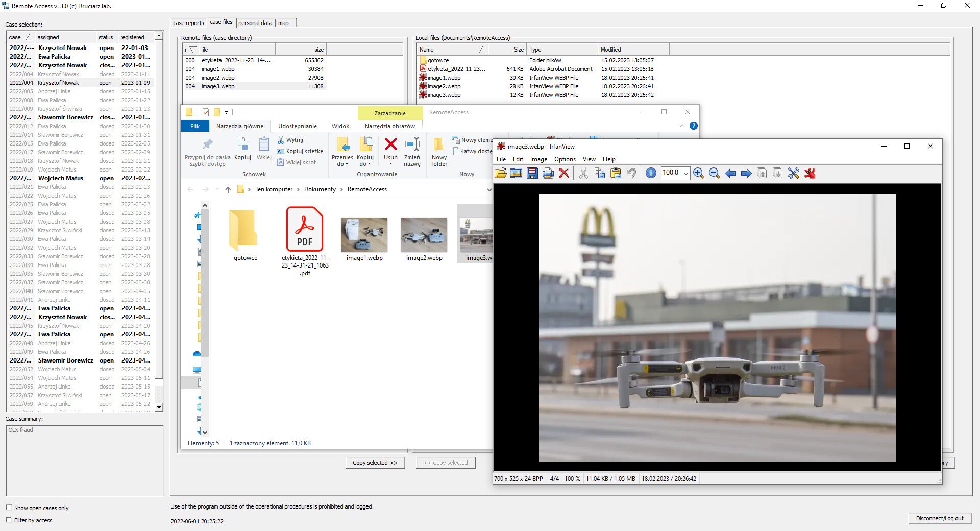Image resolution: width=980 pixels, height=531 pixels.
Task: Switch to the personal data tab
Action: point(255,22)
